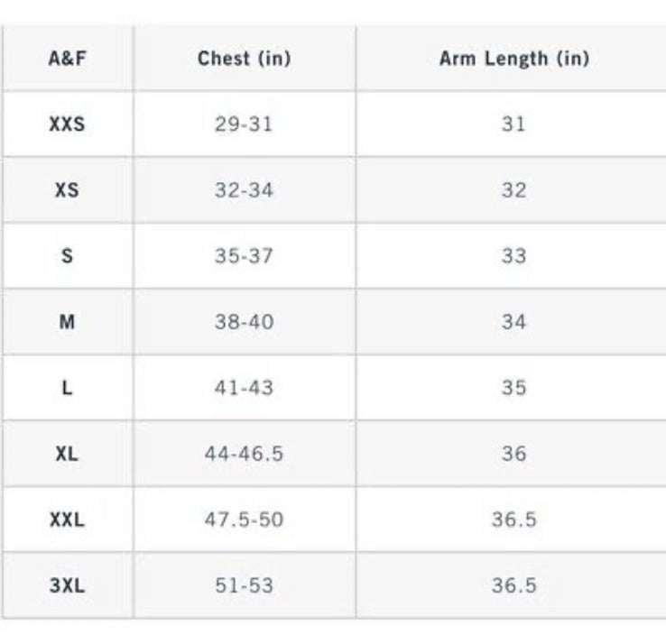This screenshot has height=644, width=666.
Task: Click the Arm Length (in) header
Action: point(514,58)
